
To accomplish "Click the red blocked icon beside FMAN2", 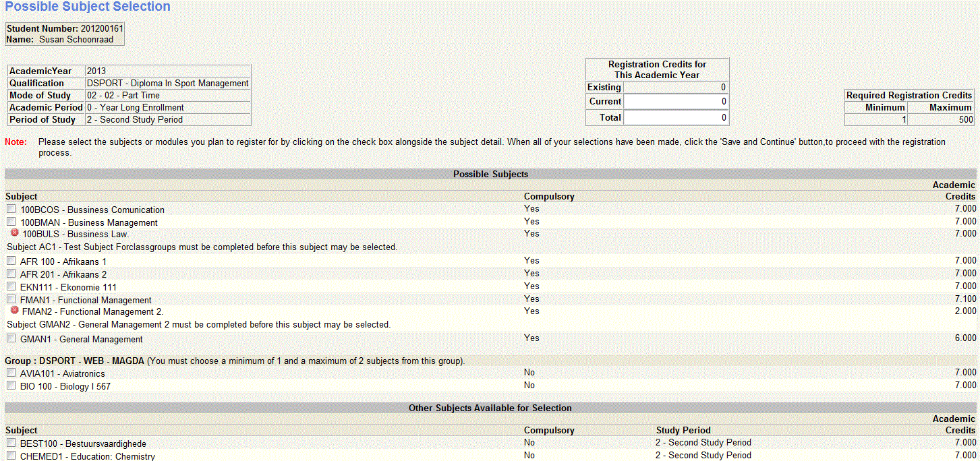I will coord(14,311).
